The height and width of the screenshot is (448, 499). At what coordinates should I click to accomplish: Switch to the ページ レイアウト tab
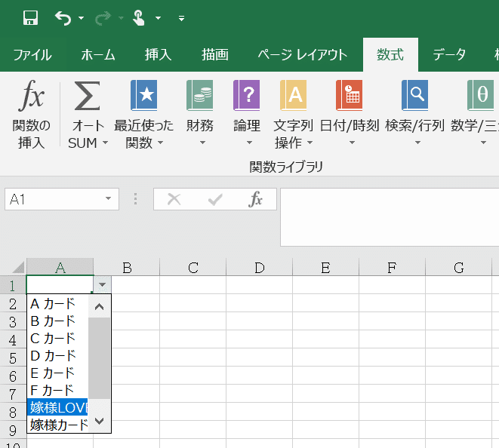point(302,55)
